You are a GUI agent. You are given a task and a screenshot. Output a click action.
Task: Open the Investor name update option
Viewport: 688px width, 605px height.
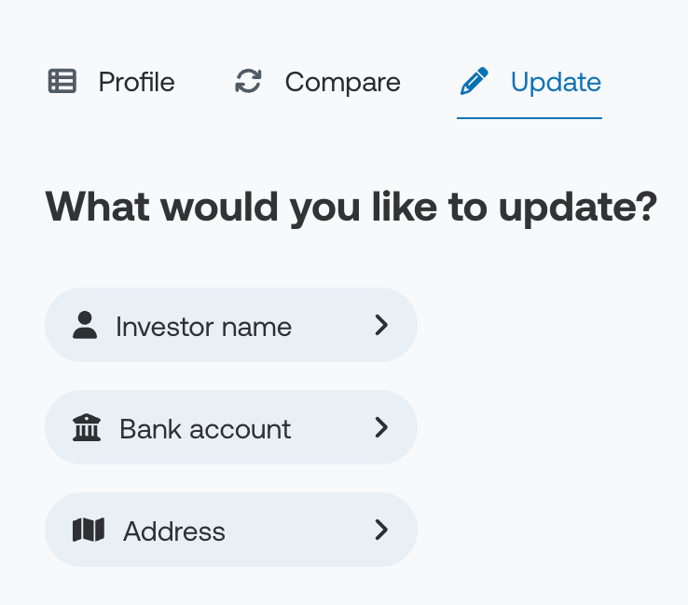(x=231, y=325)
